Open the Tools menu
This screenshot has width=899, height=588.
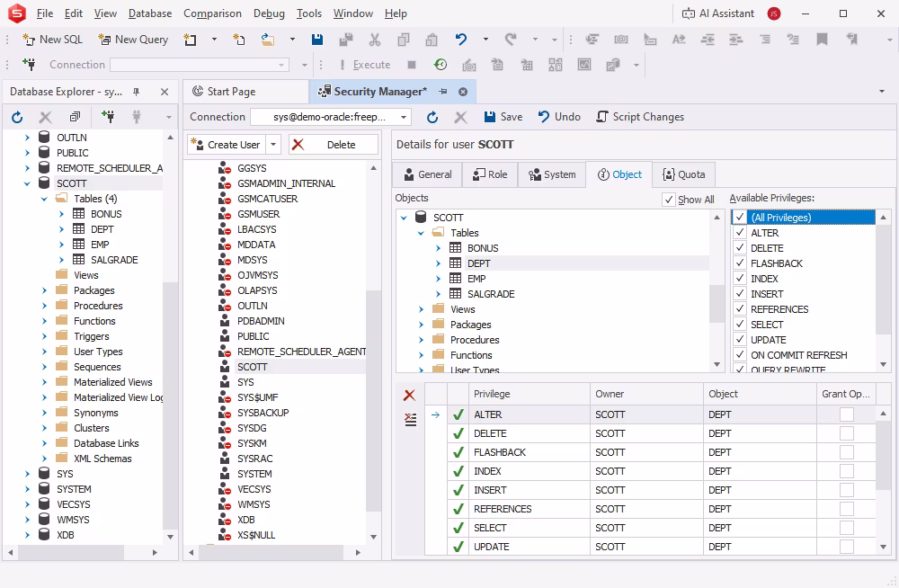[x=309, y=13]
